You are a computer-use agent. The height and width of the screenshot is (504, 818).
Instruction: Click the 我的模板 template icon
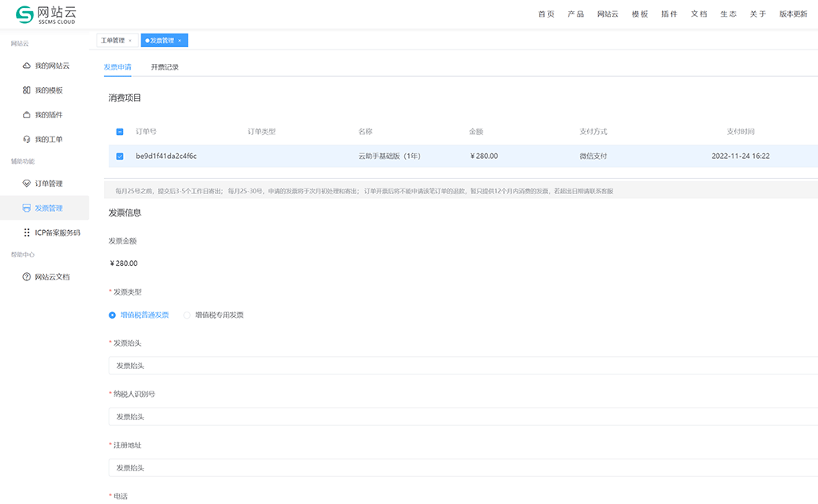point(26,90)
